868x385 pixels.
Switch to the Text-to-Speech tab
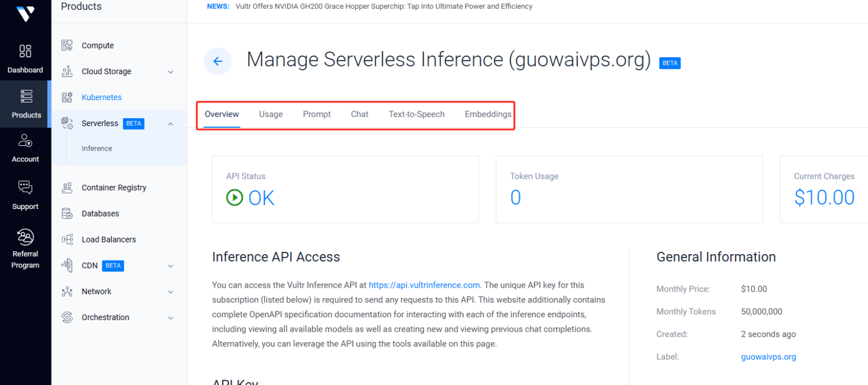click(416, 114)
